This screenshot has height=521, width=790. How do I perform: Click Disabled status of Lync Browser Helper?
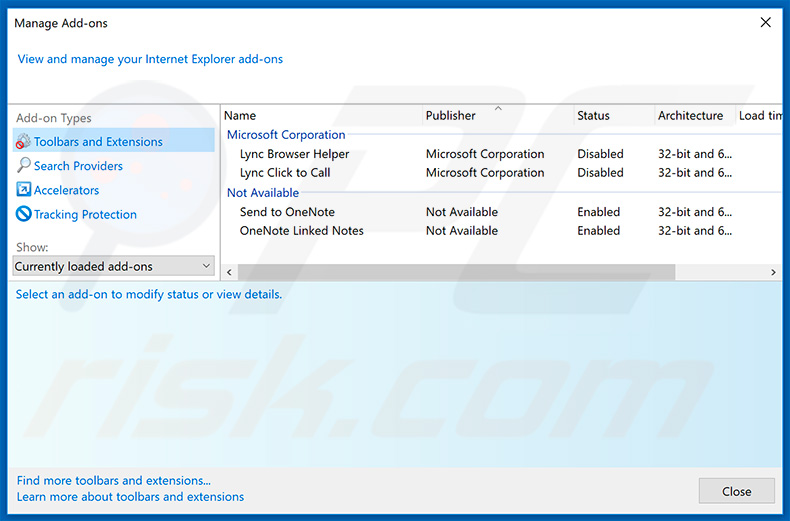tap(600, 154)
